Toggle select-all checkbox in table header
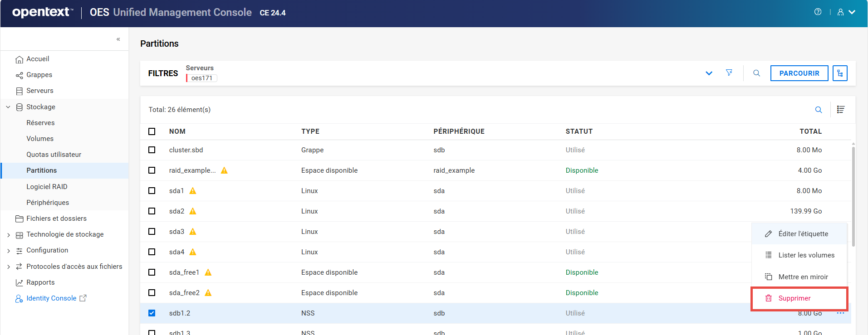The width and height of the screenshot is (868, 335). coord(152,131)
